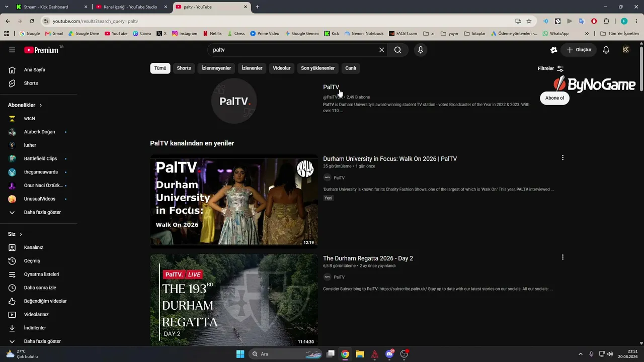Open the YouTube hamburger guide menu
Image resolution: width=644 pixels, height=362 pixels.
tap(12, 50)
